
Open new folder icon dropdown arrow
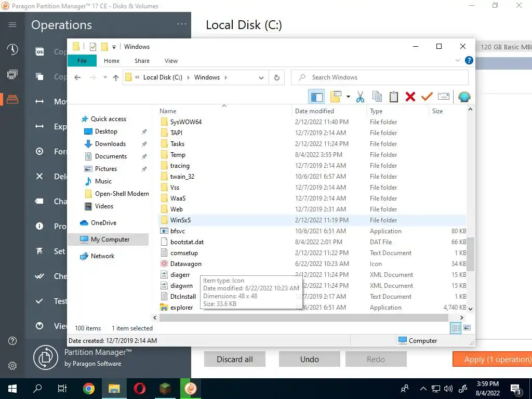tap(348, 97)
